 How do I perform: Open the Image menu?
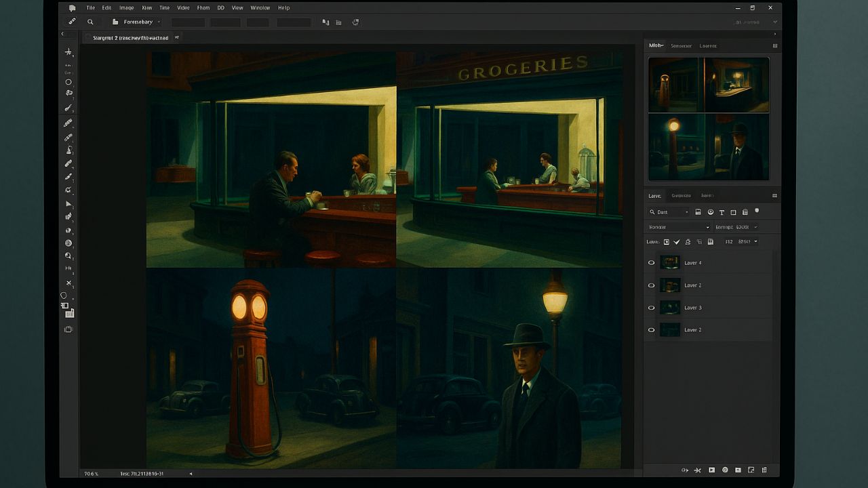(x=127, y=8)
